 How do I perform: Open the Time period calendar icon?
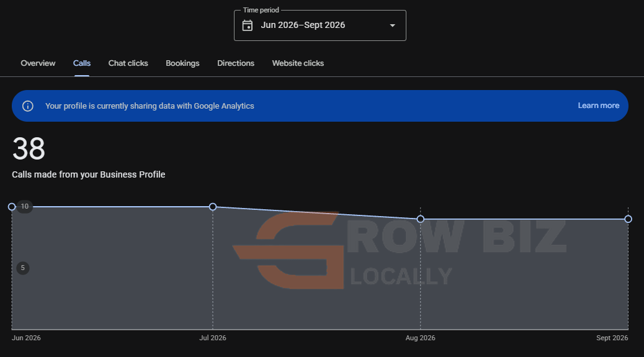248,25
